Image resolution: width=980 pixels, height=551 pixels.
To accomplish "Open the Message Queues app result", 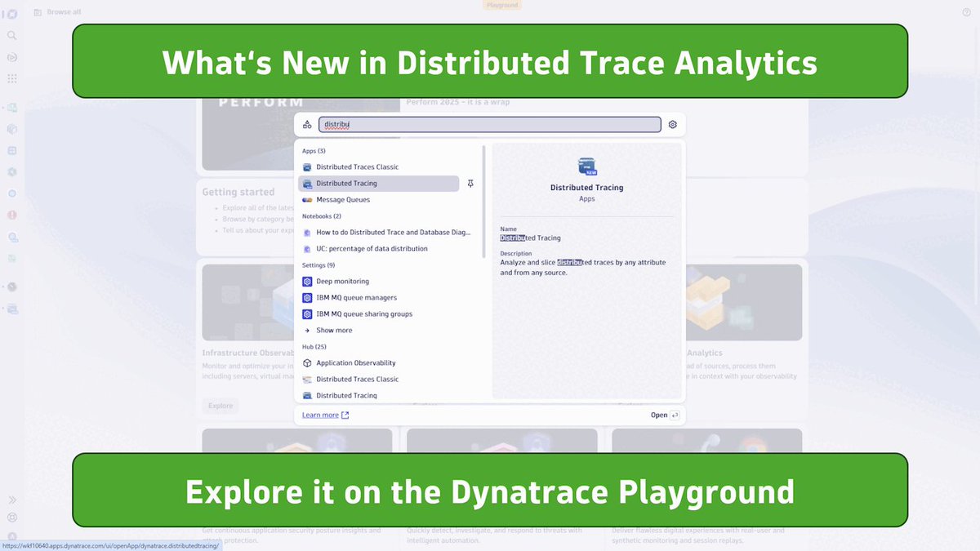I will click(x=343, y=199).
